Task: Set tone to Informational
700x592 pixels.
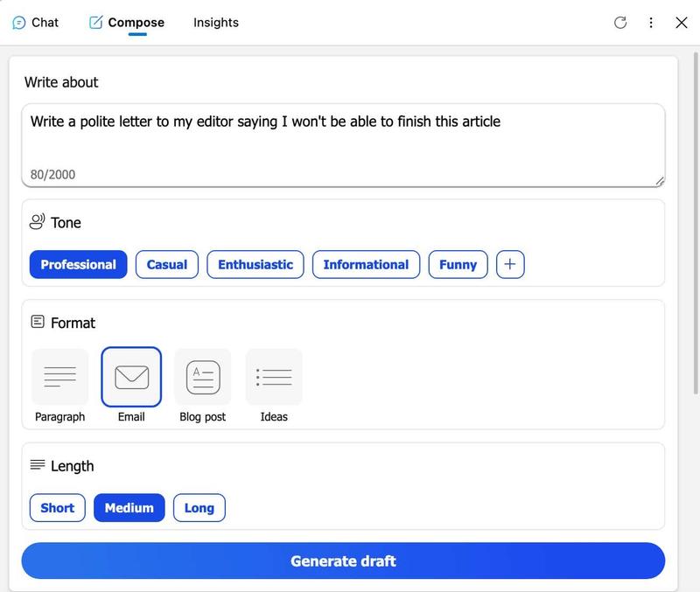Action: 366,264
